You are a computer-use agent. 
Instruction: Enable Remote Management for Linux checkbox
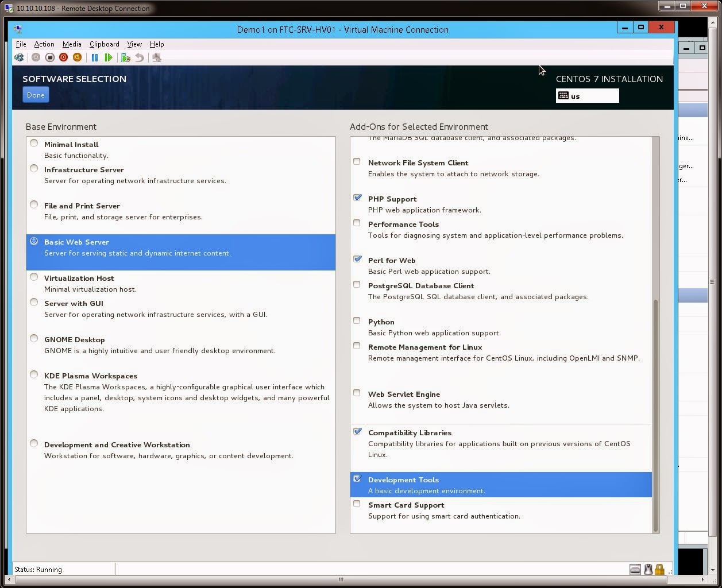[357, 346]
